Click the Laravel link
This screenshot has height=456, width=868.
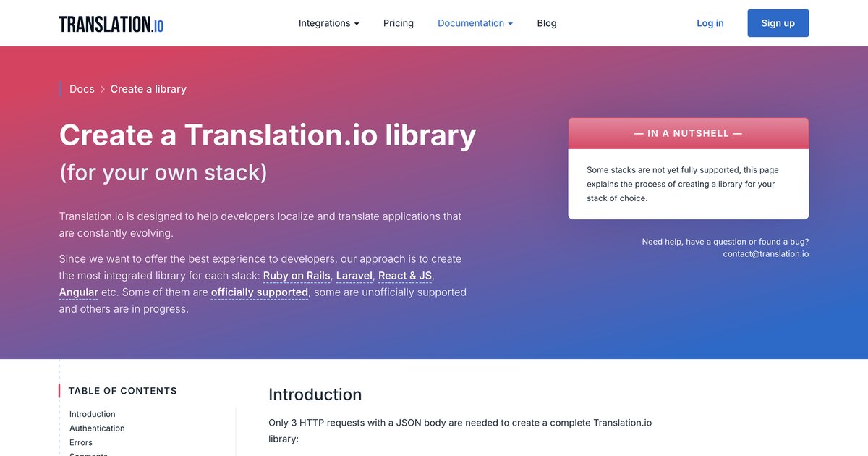[354, 275]
